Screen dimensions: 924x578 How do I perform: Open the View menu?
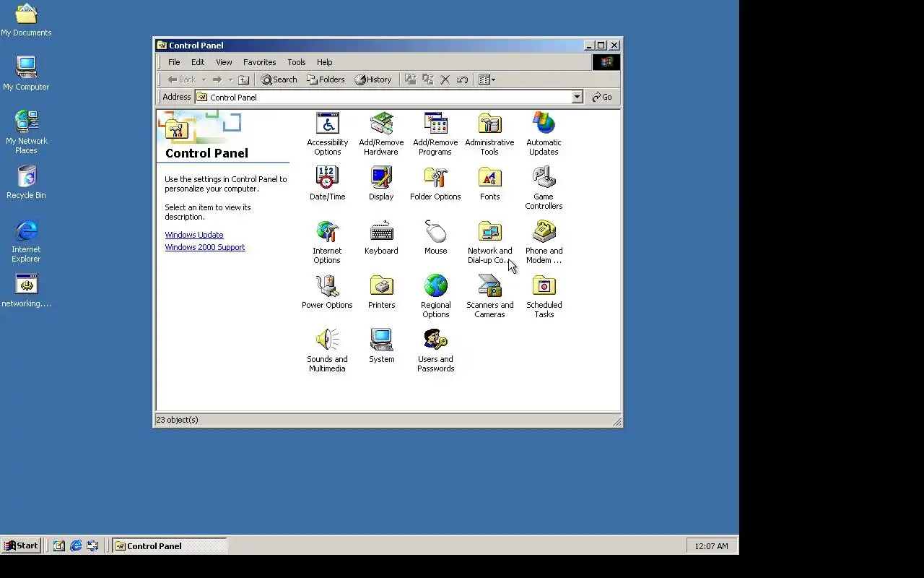click(224, 62)
